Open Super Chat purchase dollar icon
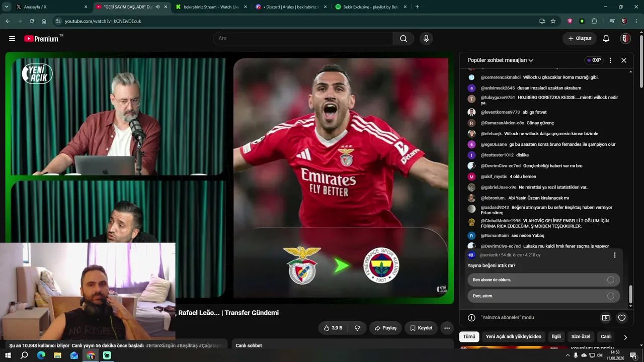644x362 pixels. 606,318
